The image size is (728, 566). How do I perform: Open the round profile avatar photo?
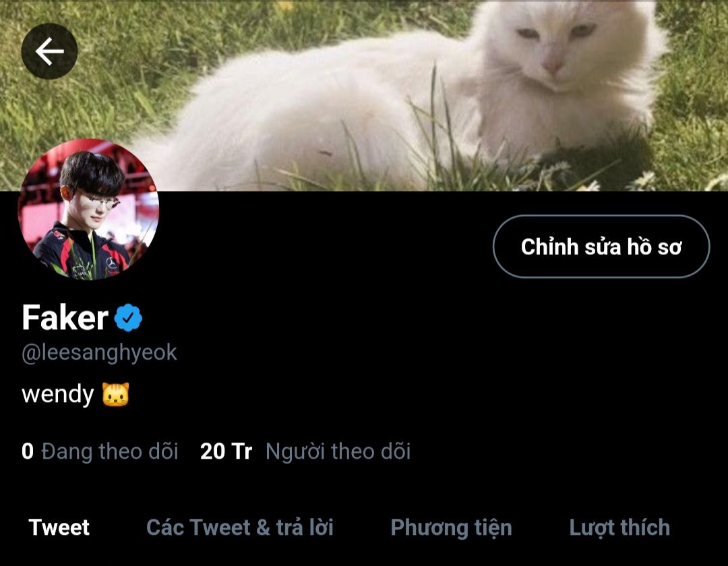point(88,209)
